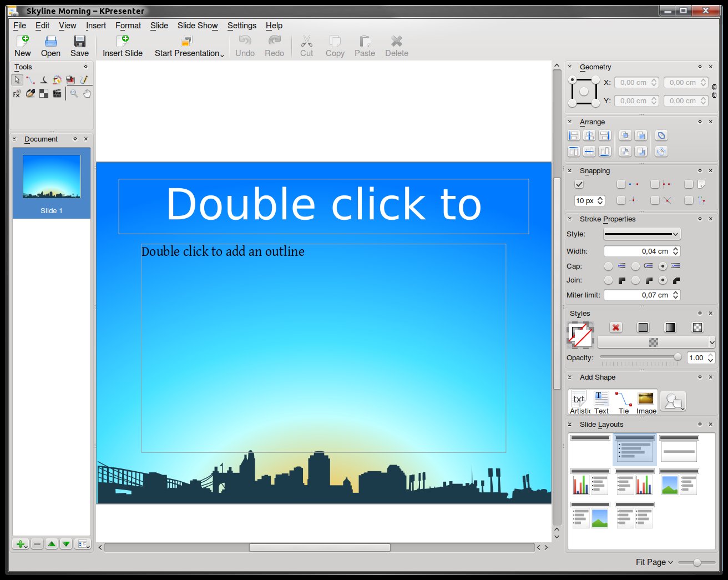Select the center anchor in Geometry
This screenshot has width=728, height=580.
coord(584,92)
